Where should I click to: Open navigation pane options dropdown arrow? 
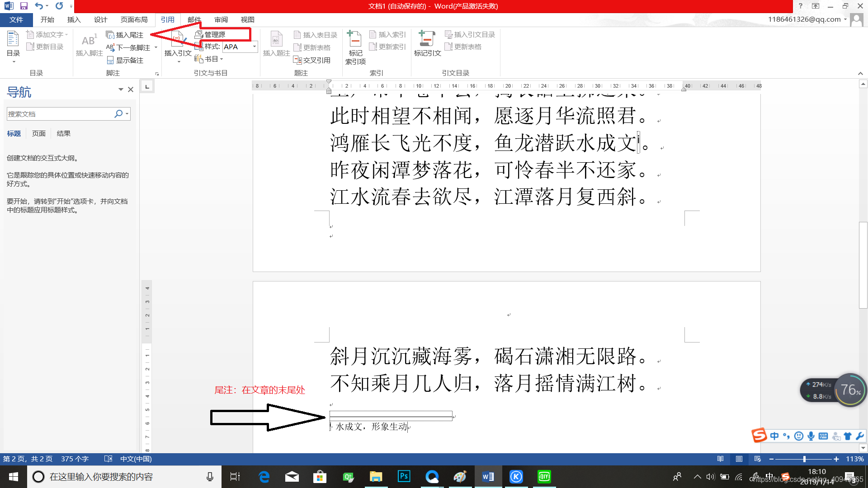tap(121, 89)
